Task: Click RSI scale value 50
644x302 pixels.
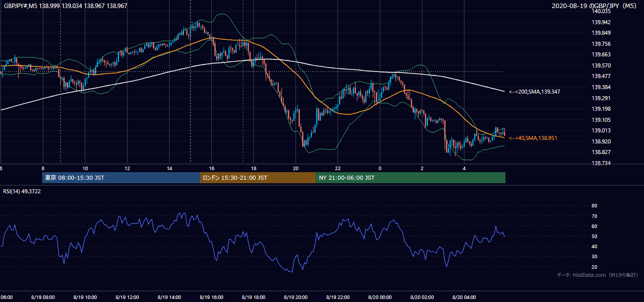Action: pyautogui.click(x=594, y=237)
